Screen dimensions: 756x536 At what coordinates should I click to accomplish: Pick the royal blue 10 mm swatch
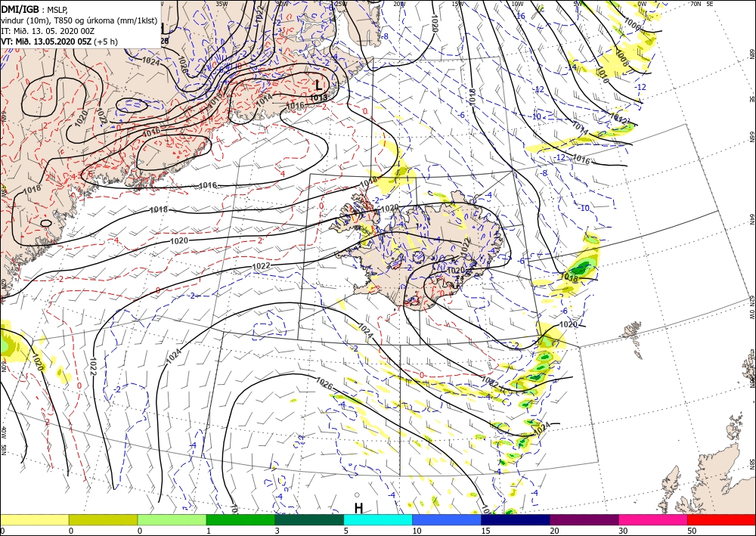click(x=447, y=519)
